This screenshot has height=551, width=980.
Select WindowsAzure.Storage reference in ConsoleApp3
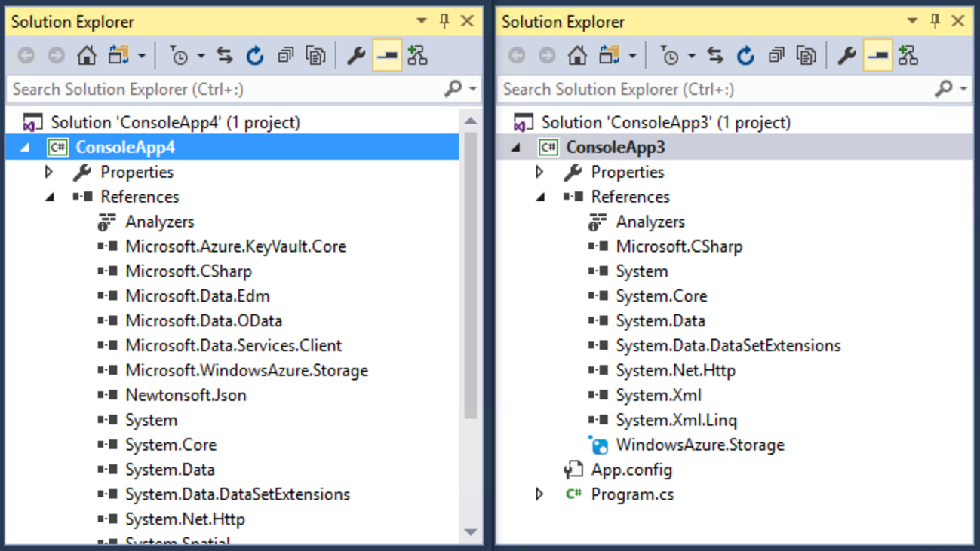click(x=700, y=445)
